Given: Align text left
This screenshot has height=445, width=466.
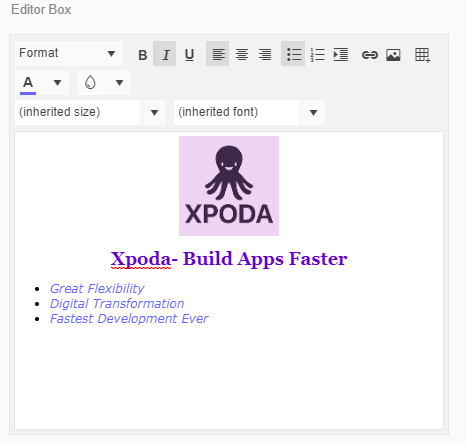Looking at the screenshot, I should point(218,54).
